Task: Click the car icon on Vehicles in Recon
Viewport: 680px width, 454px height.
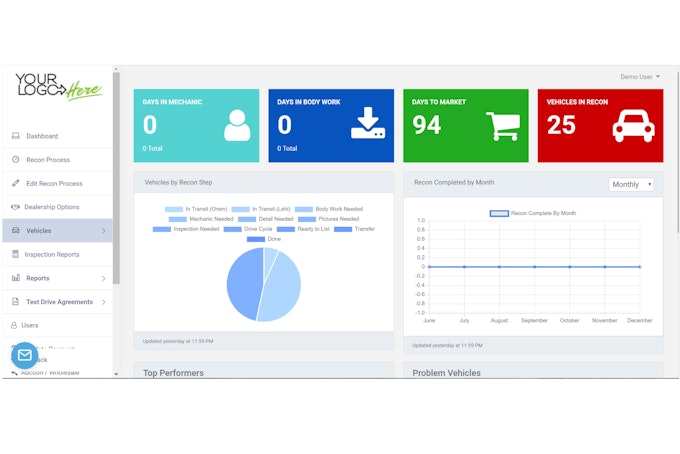Action: coord(632,125)
